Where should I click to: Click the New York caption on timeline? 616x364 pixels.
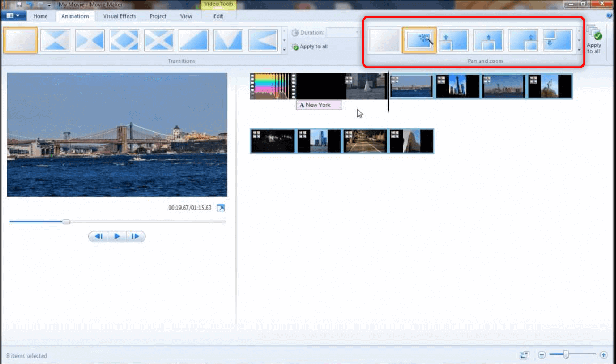[x=318, y=105]
